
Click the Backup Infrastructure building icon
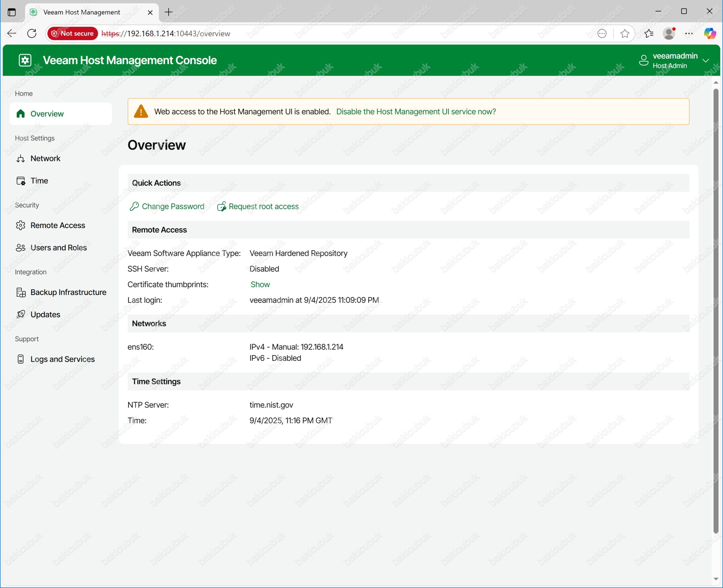[x=21, y=292]
